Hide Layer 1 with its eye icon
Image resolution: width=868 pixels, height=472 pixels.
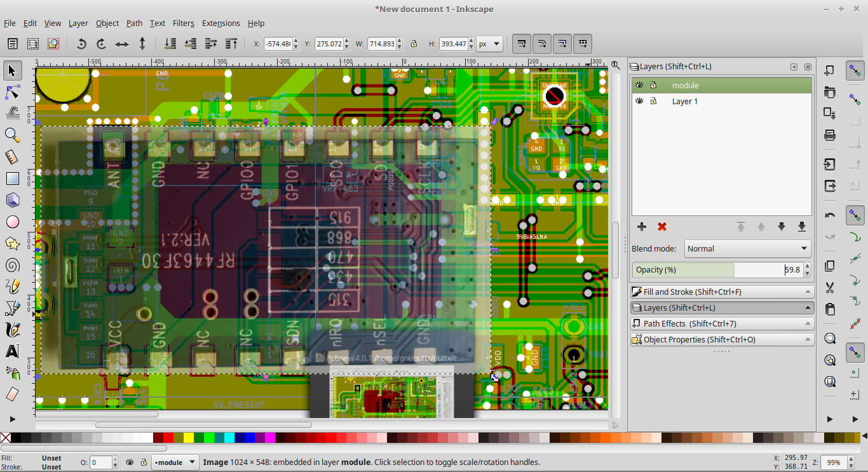tap(639, 101)
